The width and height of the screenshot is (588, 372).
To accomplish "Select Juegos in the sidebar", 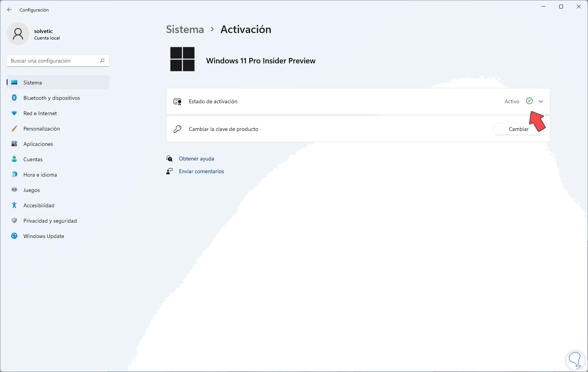I will pyautogui.click(x=58, y=190).
